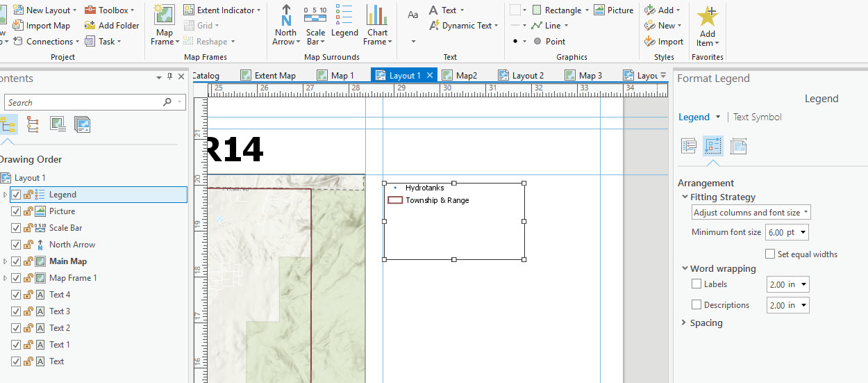Open the Minimum font size dropdown
Screen dimensions: 868x383
[x=787, y=232]
